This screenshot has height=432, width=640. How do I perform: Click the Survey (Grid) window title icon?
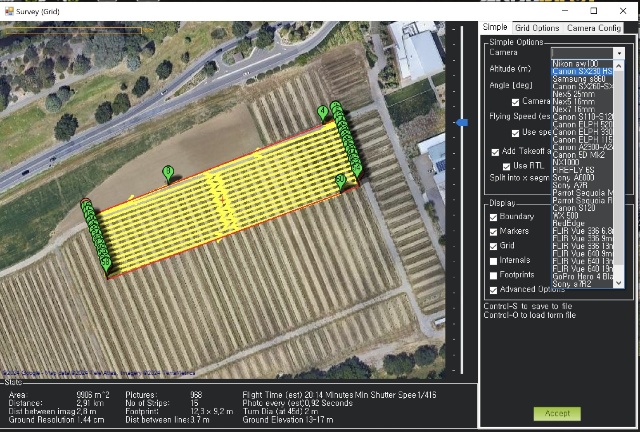pos(7,7)
